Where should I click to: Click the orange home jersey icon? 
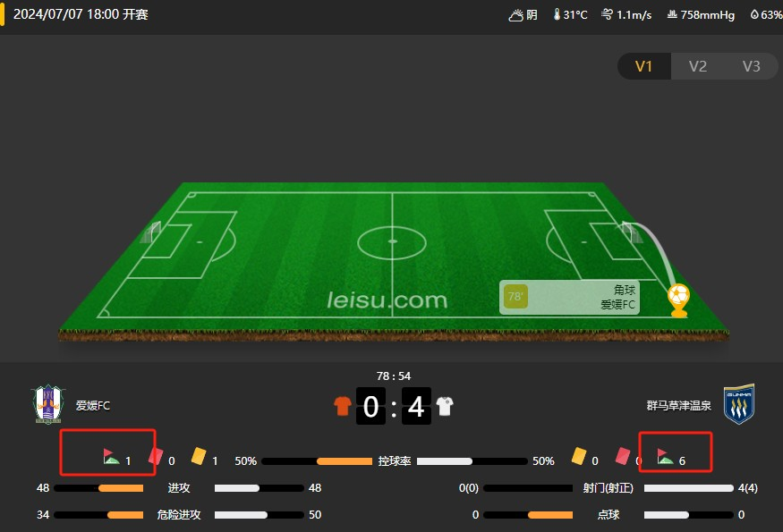pos(343,406)
